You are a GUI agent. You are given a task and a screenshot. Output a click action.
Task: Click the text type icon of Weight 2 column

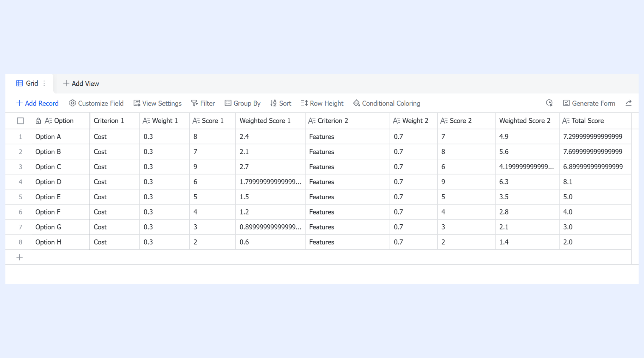coord(396,121)
